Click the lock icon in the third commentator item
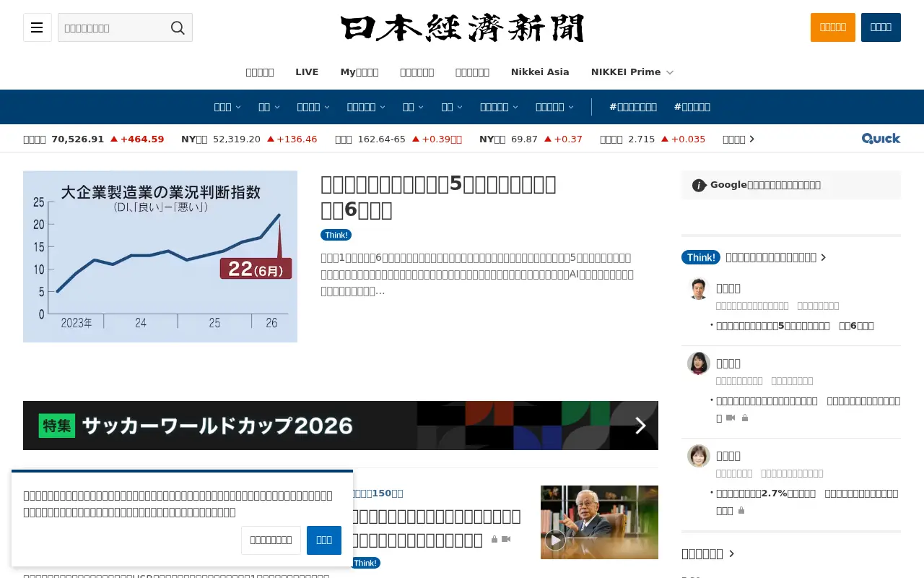Viewport: 924px width, 578px height. click(x=741, y=510)
